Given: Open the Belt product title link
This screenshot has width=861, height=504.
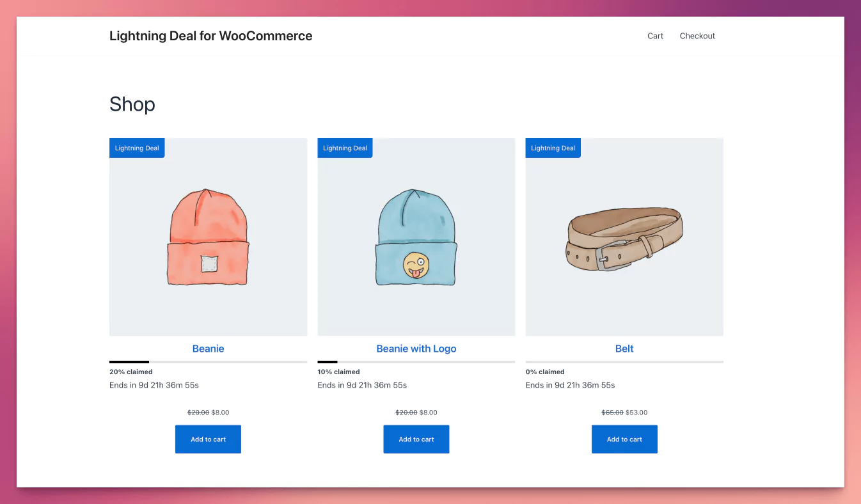Looking at the screenshot, I should click(x=624, y=349).
